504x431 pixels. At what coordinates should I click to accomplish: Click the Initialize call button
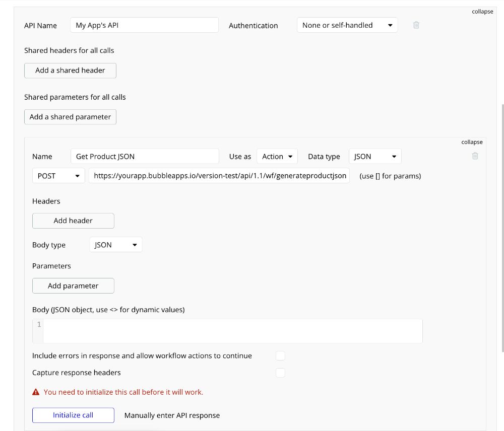73,415
